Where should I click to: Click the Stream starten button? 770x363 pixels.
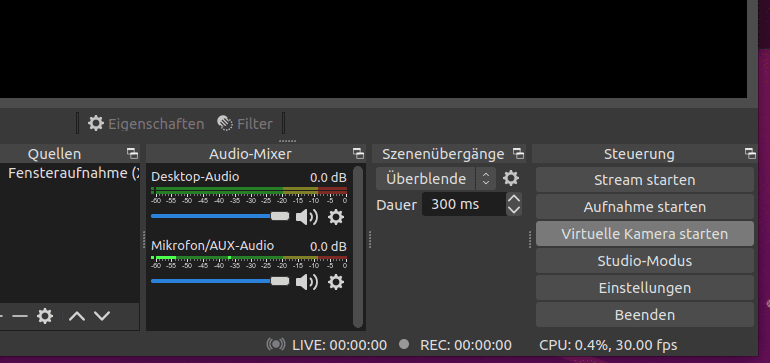pyautogui.click(x=645, y=180)
